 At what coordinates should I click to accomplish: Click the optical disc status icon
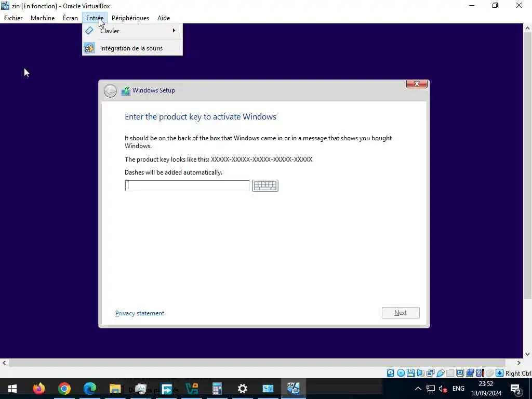click(401, 373)
